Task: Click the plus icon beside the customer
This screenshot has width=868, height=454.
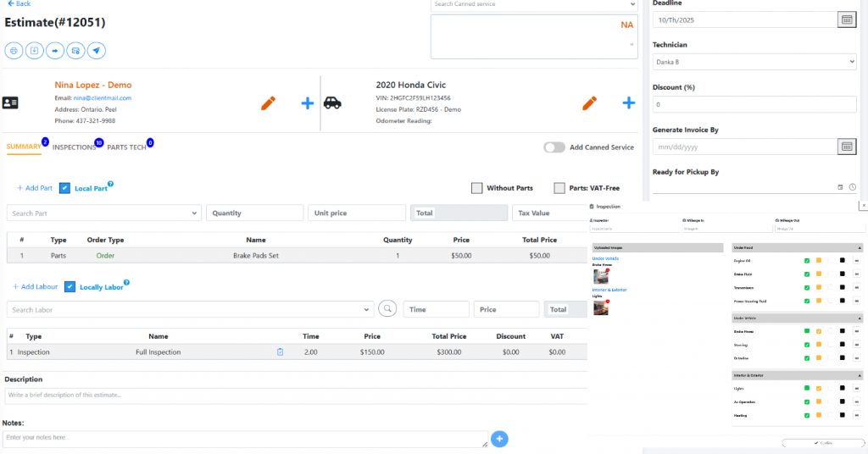Action: click(x=308, y=103)
